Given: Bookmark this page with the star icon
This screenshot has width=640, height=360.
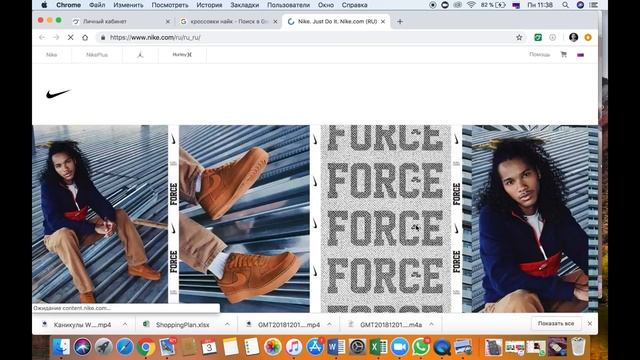Looking at the screenshot, I should tap(519, 38).
